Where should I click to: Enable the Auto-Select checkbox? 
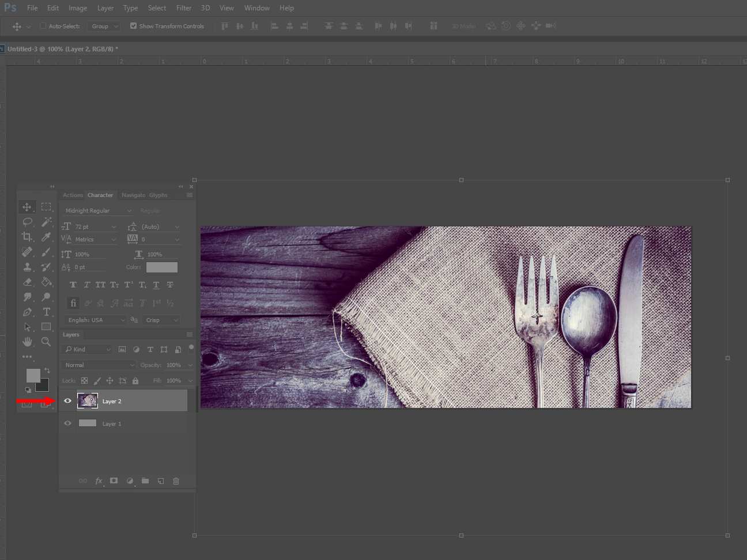[x=43, y=26]
